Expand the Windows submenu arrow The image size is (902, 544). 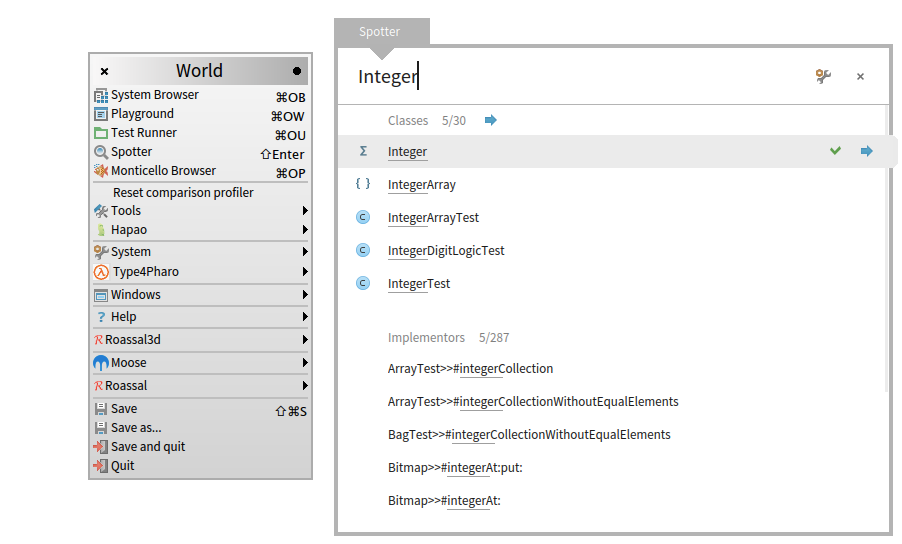point(304,295)
